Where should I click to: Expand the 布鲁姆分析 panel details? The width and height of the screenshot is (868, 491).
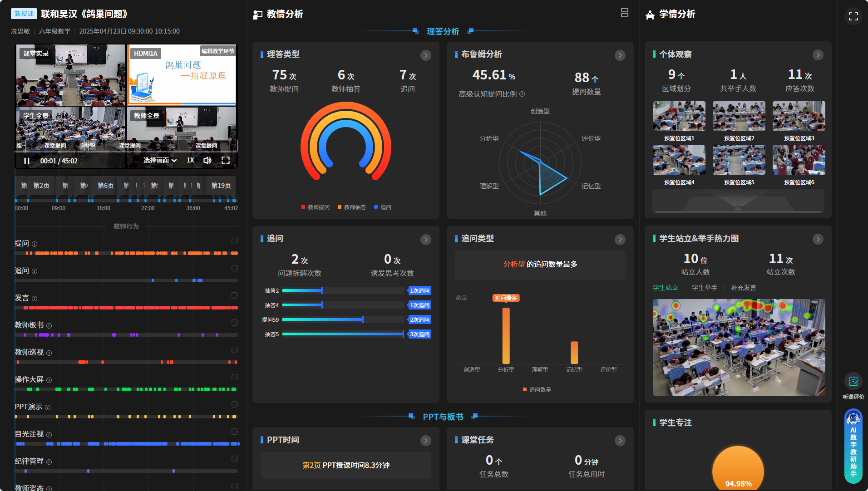pos(620,55)
